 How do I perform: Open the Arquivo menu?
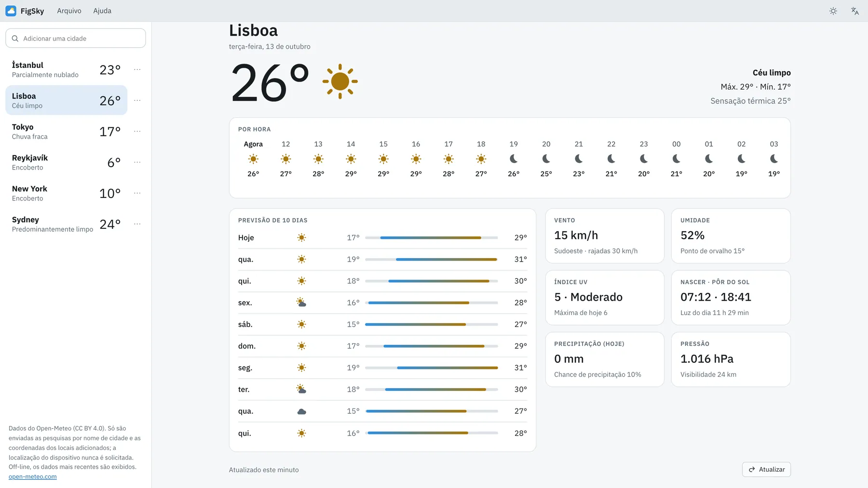[69, 11]
